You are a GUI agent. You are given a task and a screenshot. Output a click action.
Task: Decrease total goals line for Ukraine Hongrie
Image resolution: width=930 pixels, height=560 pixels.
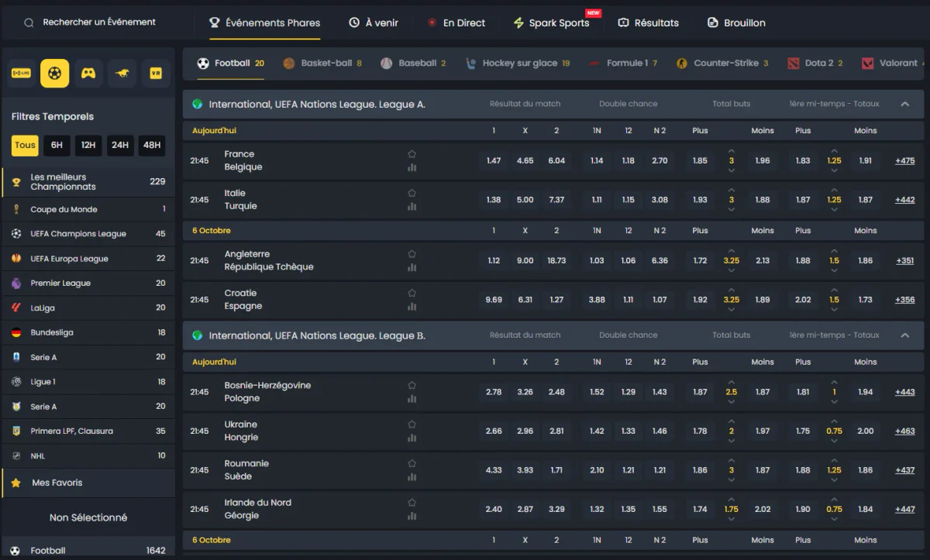click(x=731, y=441)
